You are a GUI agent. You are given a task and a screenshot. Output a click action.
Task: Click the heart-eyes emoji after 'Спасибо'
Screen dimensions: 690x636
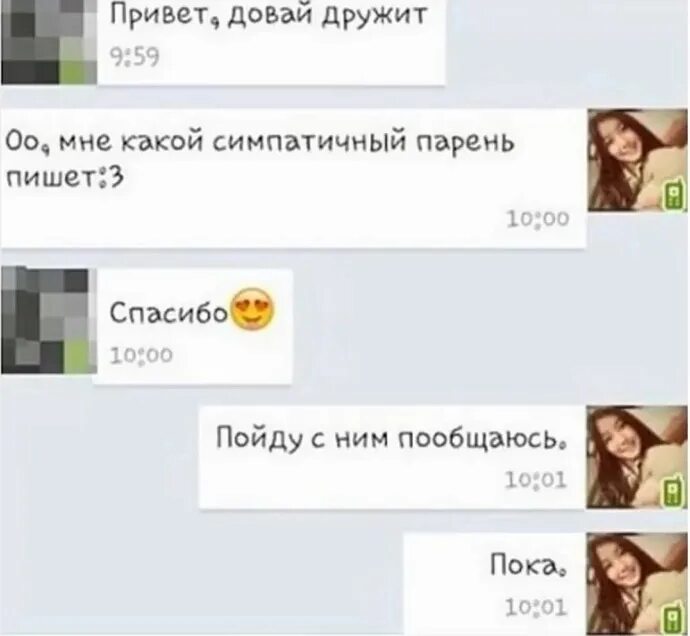click(x=252, y=311)
